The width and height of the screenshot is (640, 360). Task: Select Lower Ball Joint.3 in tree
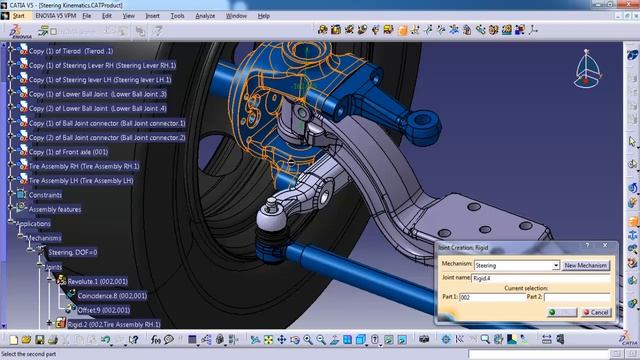click(x=98, y=94)
